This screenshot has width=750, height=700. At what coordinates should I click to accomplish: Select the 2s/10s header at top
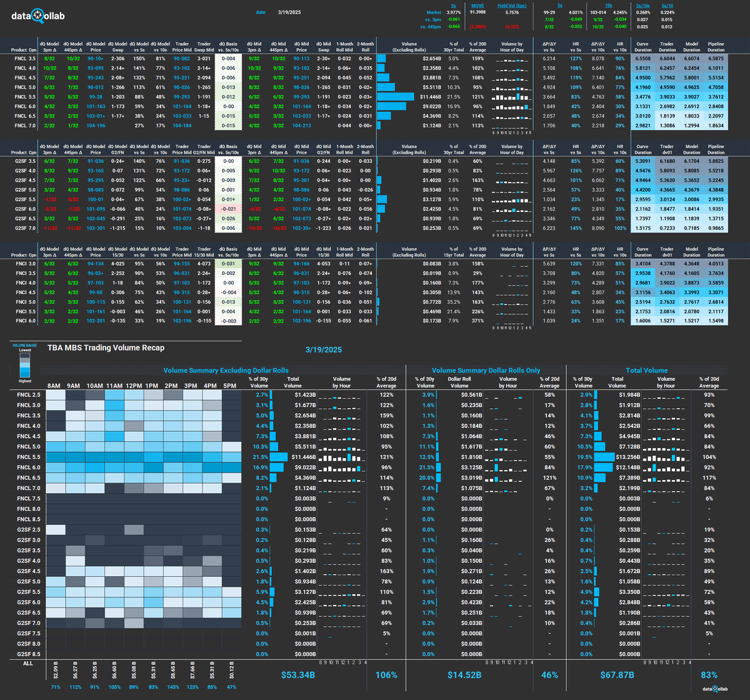[x=642, y=4]
